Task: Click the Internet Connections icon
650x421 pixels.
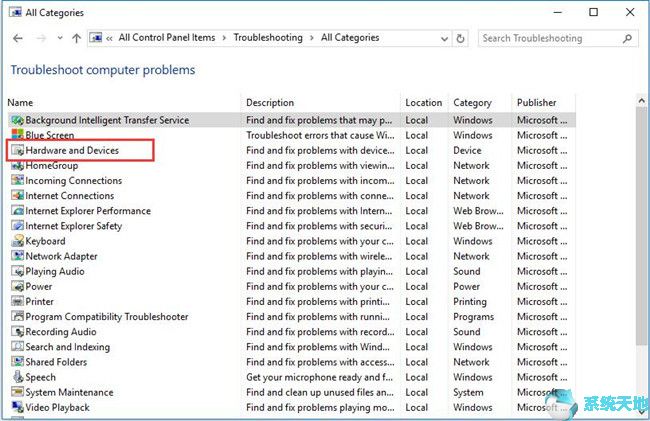Action: click(17, 196)
